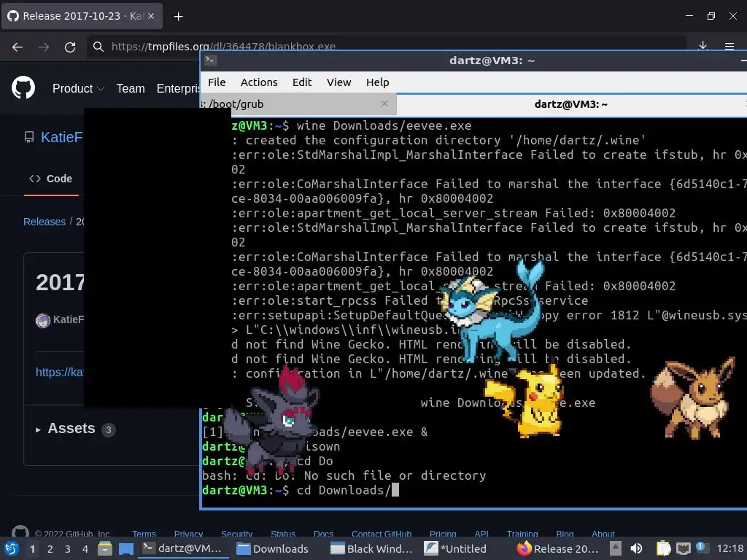The image size is (747, 560).
Task: Open the Privacy footer link
Action: pyautogui.click(x=188, y=534)
